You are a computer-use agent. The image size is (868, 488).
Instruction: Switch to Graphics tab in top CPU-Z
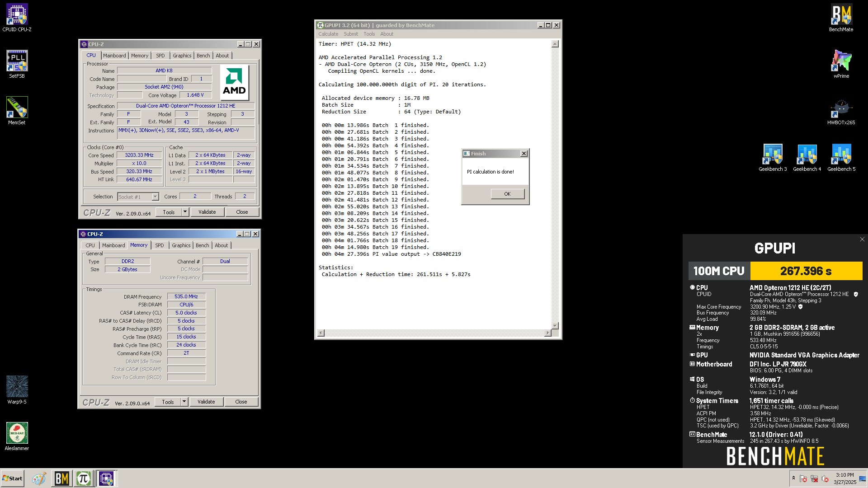182,56
